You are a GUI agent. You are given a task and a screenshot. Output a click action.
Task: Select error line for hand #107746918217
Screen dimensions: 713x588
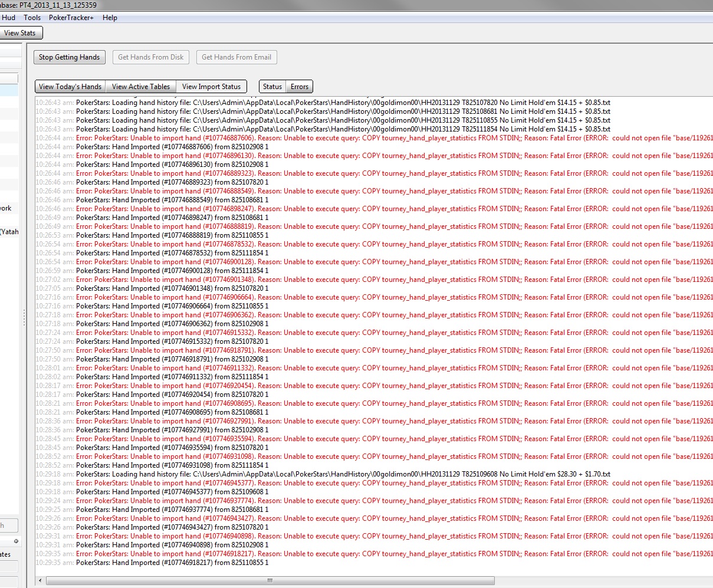374,554
